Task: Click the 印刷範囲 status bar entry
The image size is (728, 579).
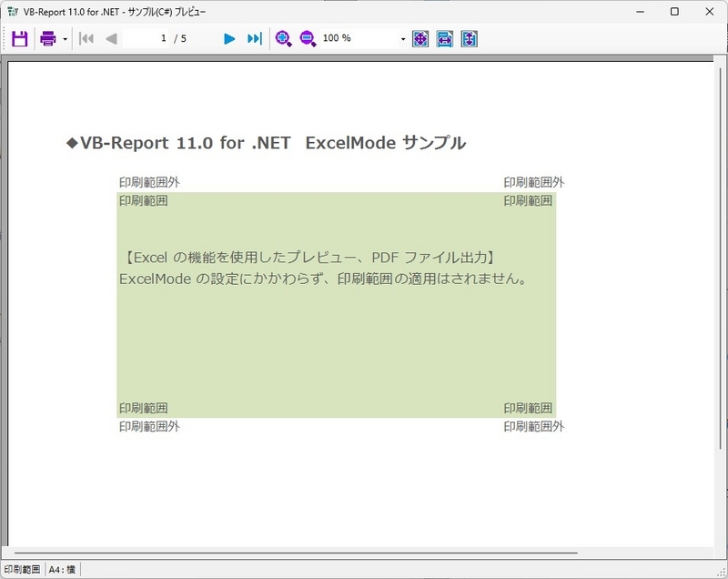Action: (x=22, y=569)
